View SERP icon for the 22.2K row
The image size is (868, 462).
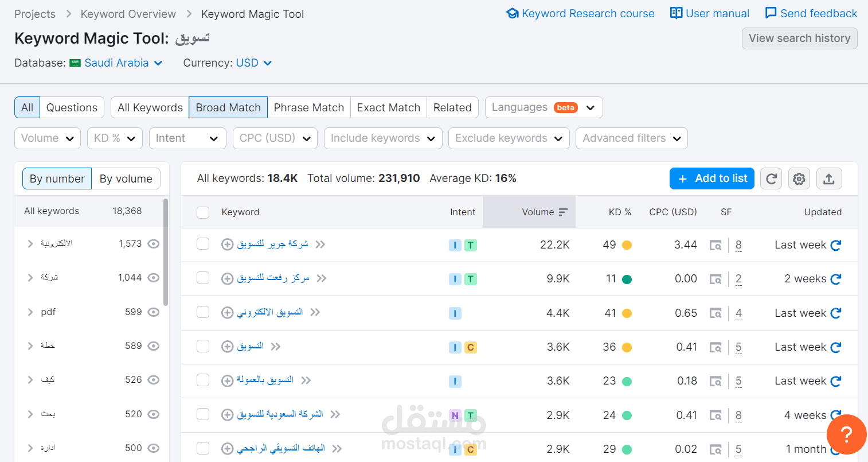click(x=715, y=245)
